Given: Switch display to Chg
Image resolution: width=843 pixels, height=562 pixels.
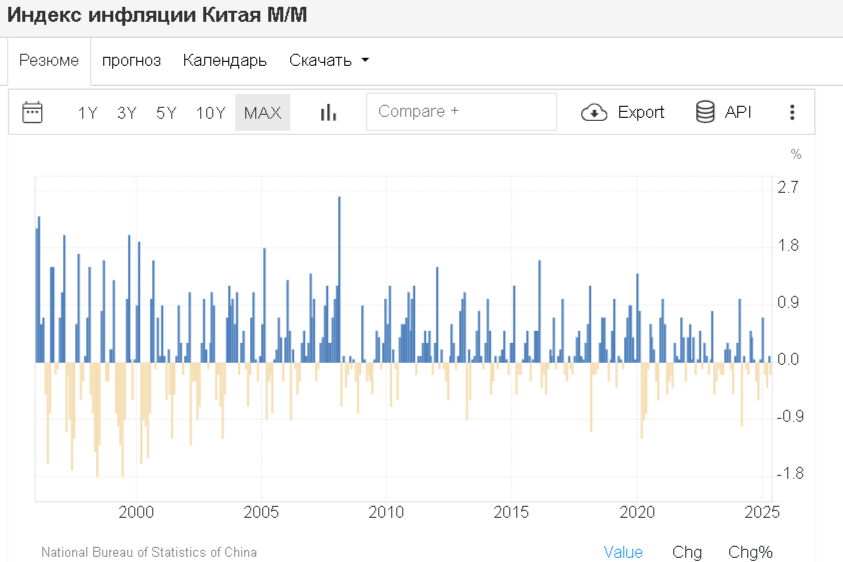Looking at the screenshot, I should point(687,552).
